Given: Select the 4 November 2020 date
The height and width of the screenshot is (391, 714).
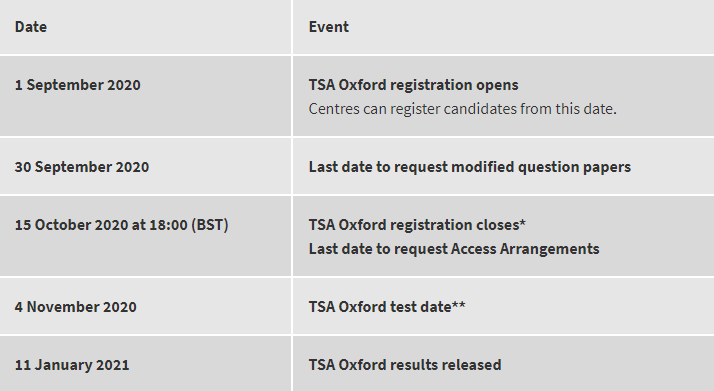Looking at the screenshot, I should [x=76, y=307].
